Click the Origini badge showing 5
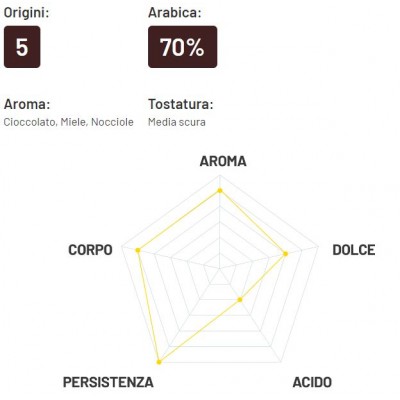400x400 pixels. click(x=22, y=47)
